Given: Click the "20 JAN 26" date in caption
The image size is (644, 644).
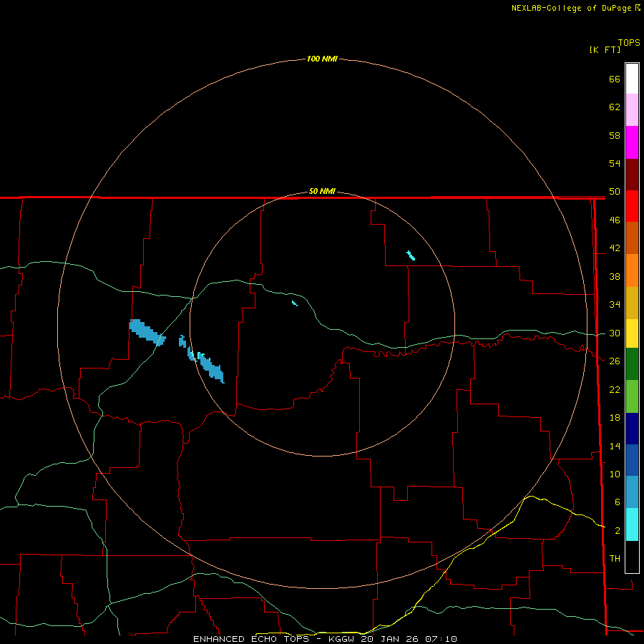Looking at the screenshot, I should point(389,639).
